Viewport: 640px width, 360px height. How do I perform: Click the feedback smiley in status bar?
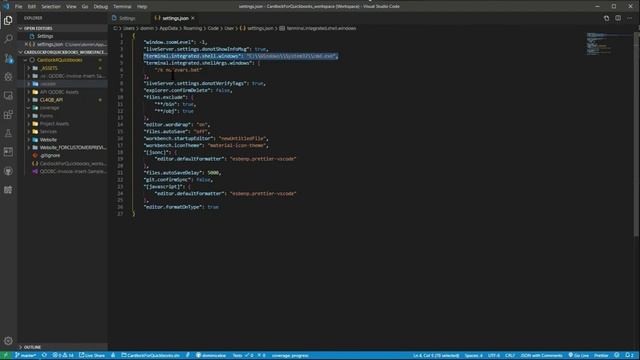point(617,356)
